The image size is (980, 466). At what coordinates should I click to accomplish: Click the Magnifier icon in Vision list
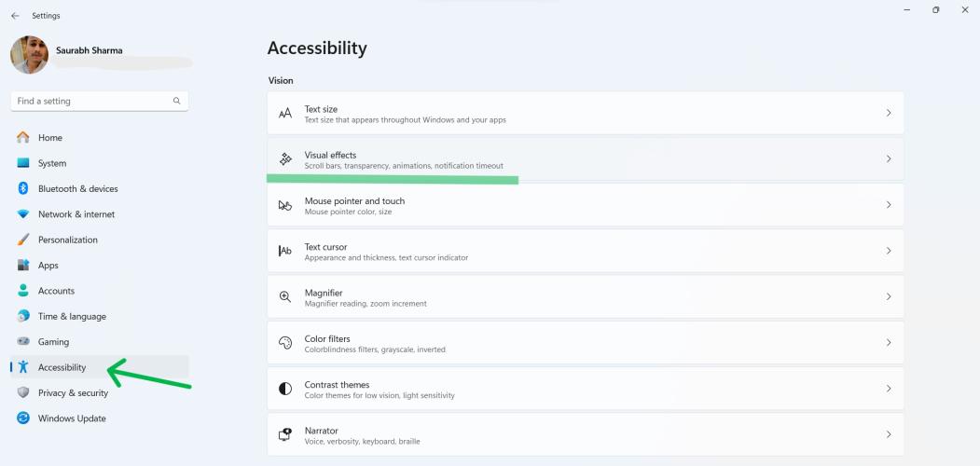[285, 296]
